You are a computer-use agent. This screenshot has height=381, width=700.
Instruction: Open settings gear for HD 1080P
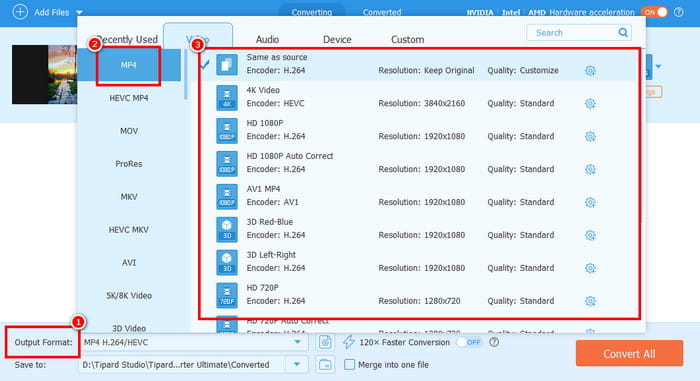click(x=590, y=136)
